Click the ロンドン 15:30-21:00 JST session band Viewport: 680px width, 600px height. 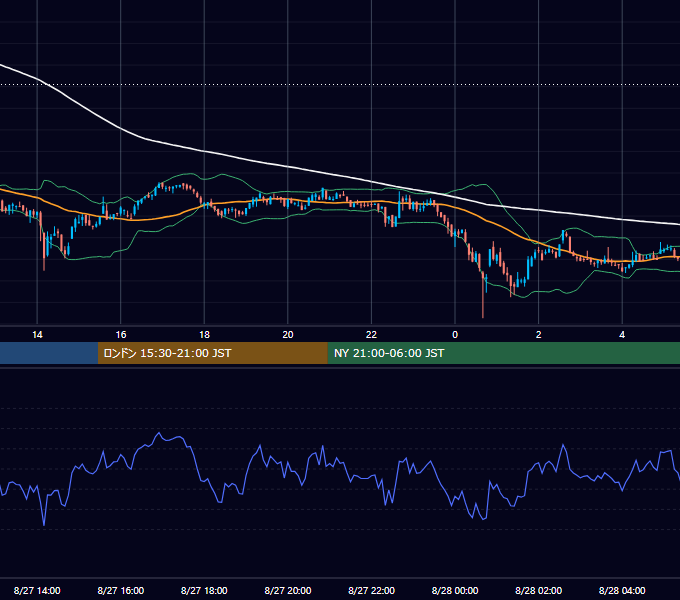pyautogui.click(x=212, y=353)
